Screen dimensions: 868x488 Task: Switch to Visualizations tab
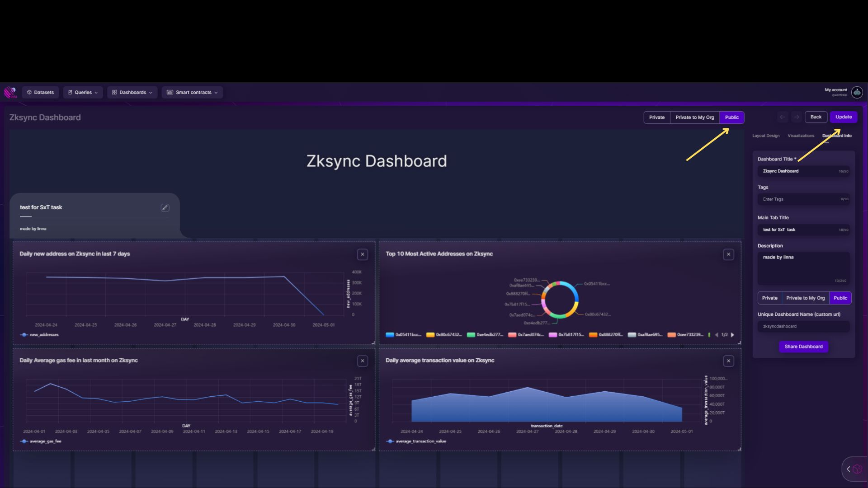(x=801, y=136)
